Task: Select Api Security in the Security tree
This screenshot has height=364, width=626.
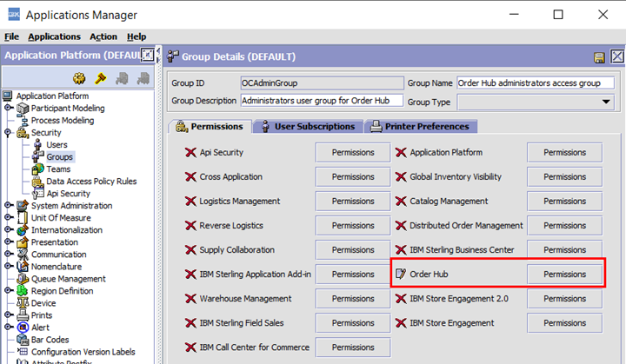Action: point(69,194)
